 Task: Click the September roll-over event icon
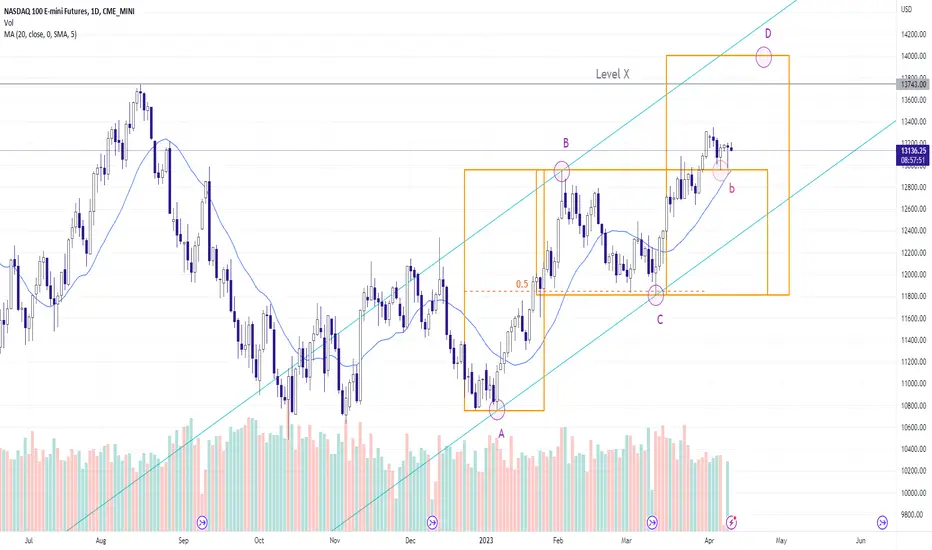[202, 522]
